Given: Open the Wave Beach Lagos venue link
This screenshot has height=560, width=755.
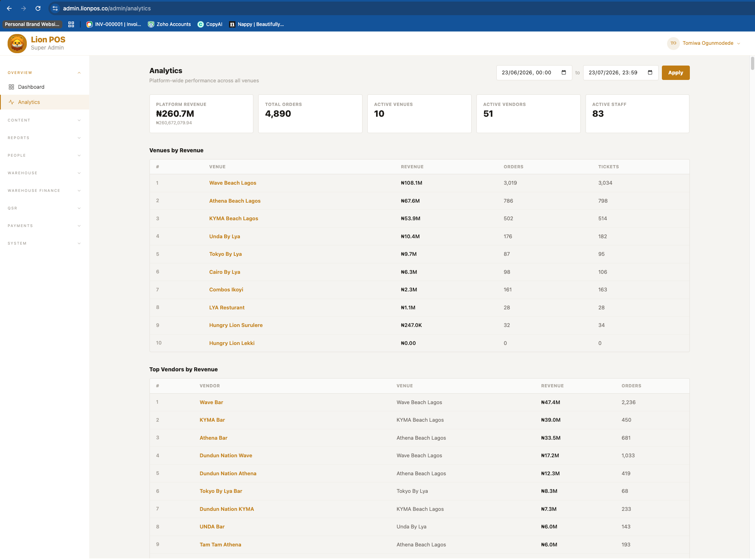Looking at the screenshot, I should [233, 183].
